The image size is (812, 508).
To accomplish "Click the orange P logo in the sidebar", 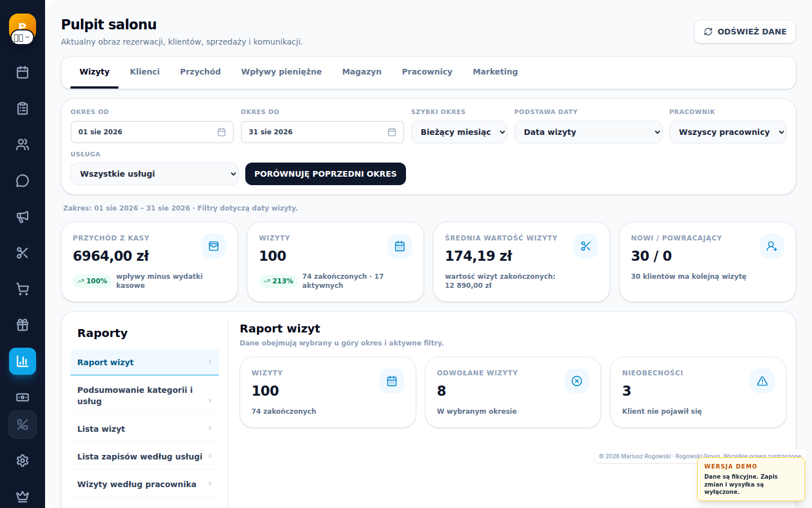I will click(x=23, y=24).
